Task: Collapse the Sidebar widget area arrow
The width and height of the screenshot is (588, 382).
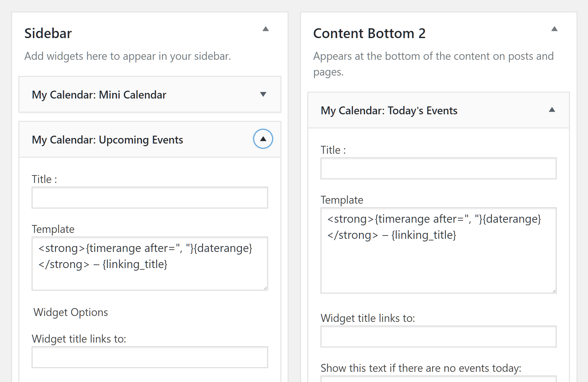Action: click(x=266, y=29)
